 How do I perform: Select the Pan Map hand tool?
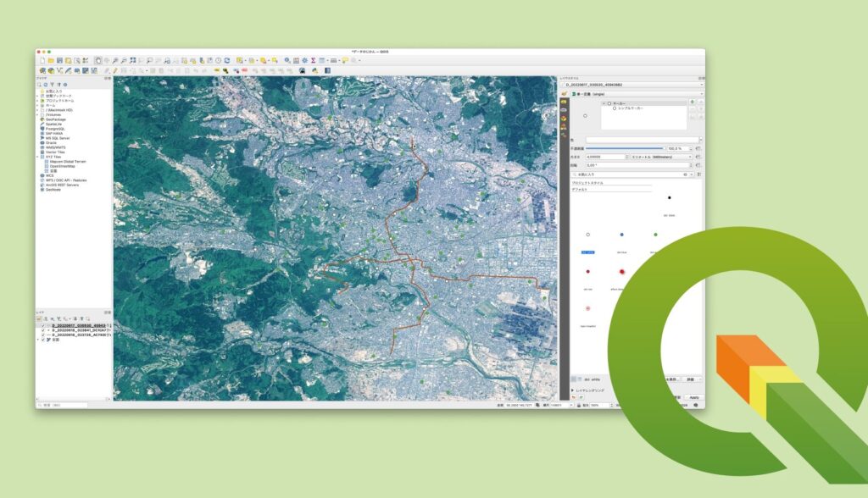[x=97, y=61]
